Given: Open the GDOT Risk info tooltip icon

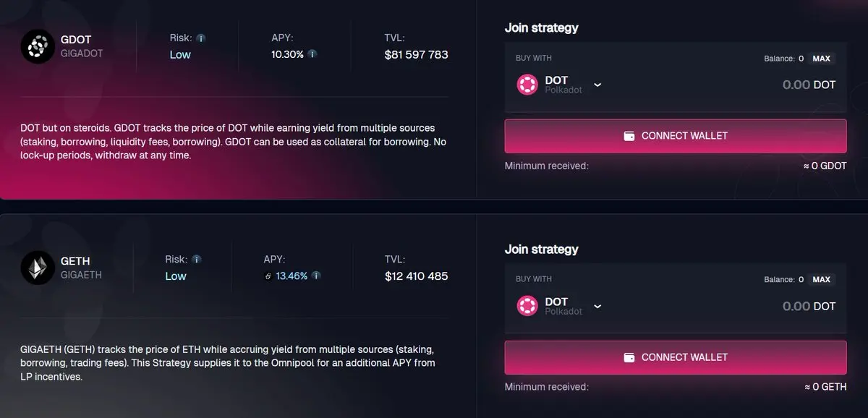Looking at the screenshot, I should (x=201, y=38).
